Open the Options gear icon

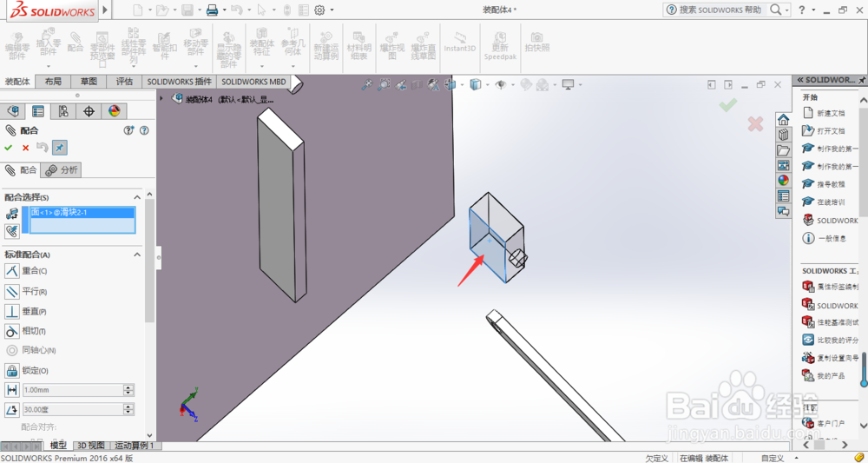point(319,10)
